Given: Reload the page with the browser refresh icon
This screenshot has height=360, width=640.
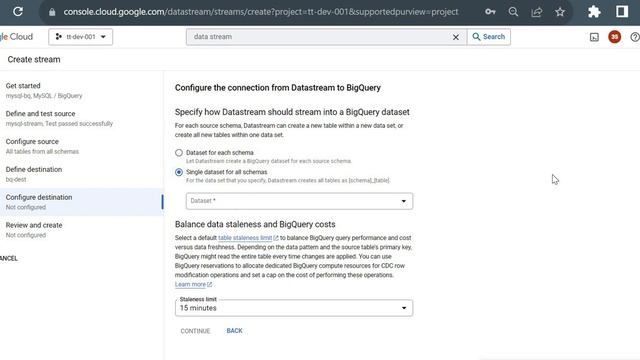Looking at the screenshot, I should [18, 11].
